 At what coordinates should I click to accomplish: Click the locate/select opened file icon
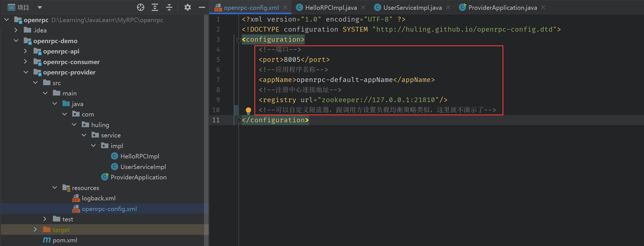pyautogui.click(x=141, y=8)
